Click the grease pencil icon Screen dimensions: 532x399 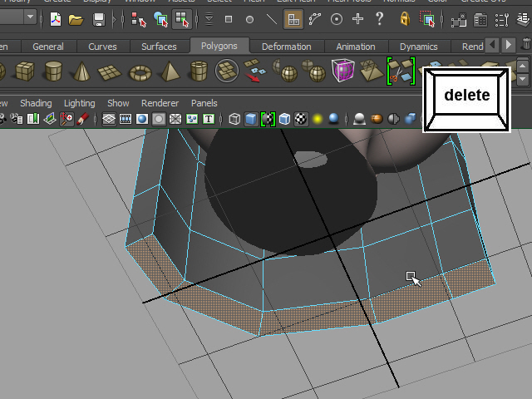tap(82, 119)
